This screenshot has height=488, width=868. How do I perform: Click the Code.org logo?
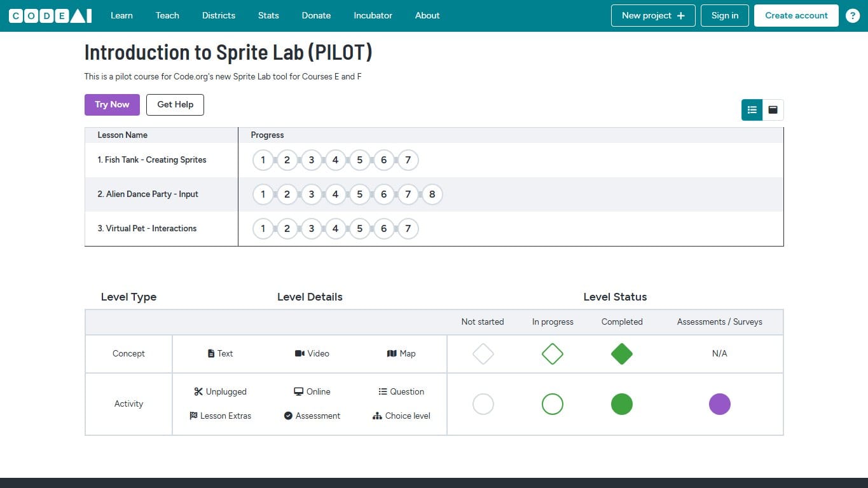50,16
